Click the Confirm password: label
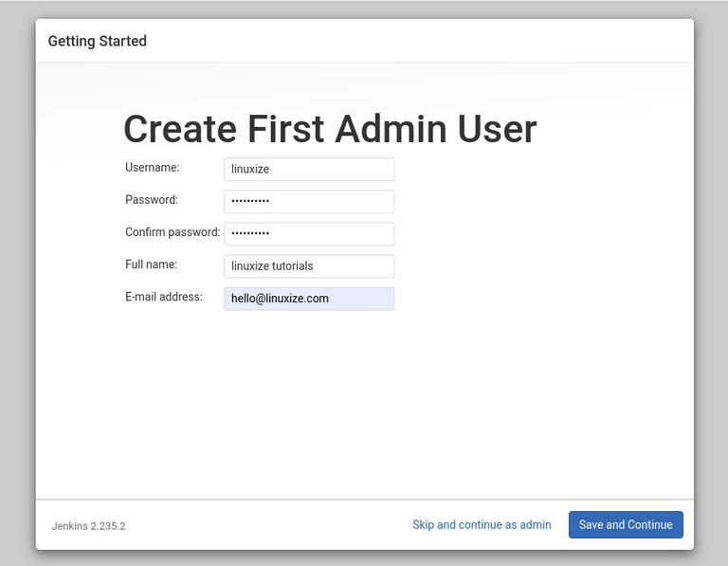 coord(173,232)
